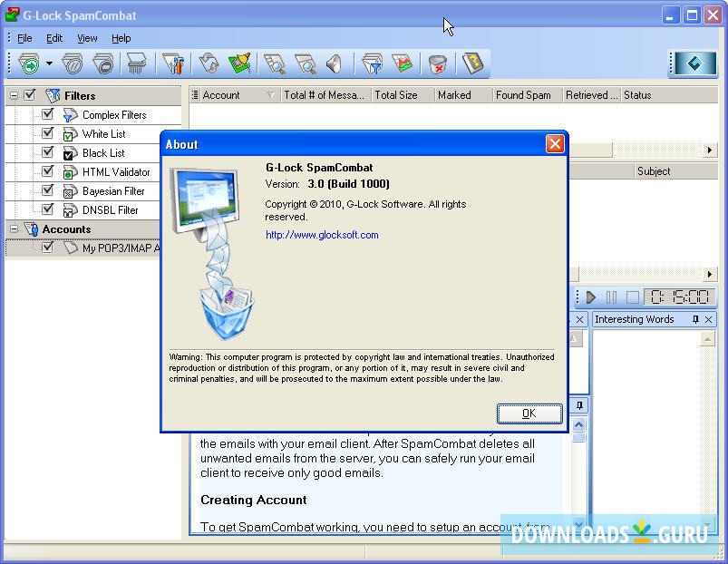
Task: Uncheck the HTML Validator checkbox
Action: [x=47, y=170]
